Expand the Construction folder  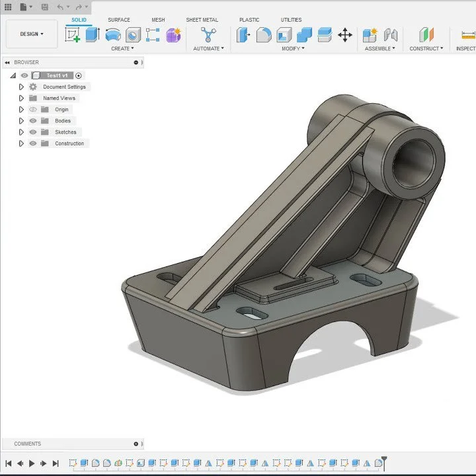click(21, 143)
